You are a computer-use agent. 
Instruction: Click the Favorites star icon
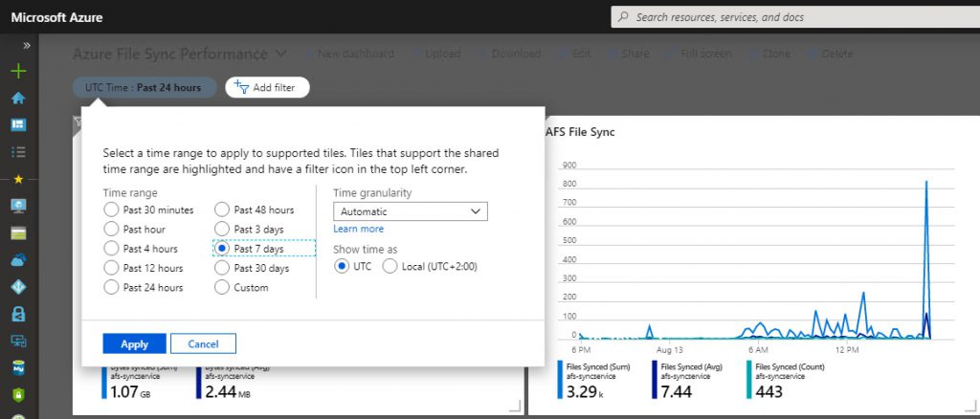pos(18,179)
